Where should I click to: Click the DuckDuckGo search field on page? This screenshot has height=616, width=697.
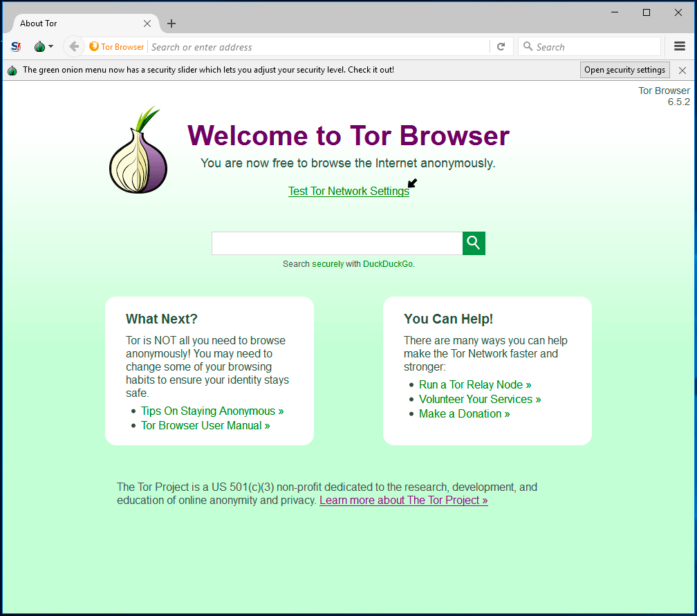pyautogui.click(x=337, y=243)
